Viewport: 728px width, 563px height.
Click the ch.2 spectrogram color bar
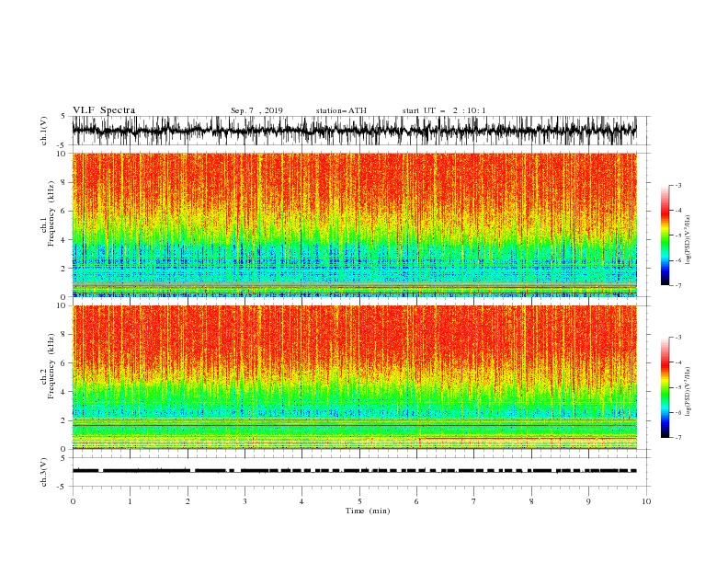665,387
